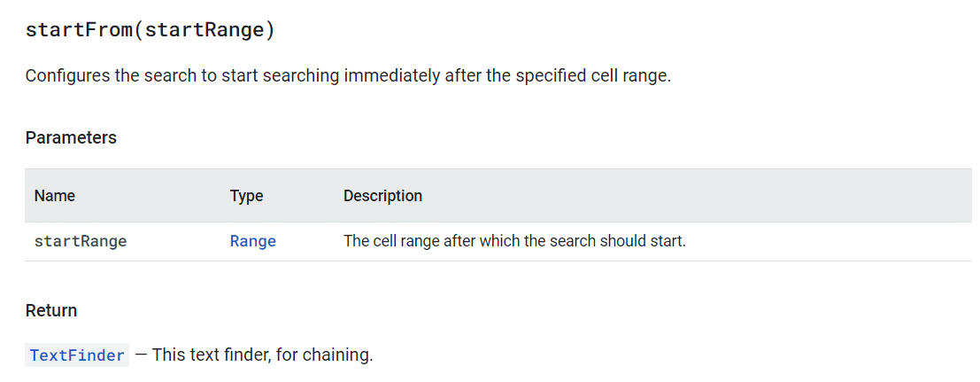Open the TextFinder return type link

[78, 355]
